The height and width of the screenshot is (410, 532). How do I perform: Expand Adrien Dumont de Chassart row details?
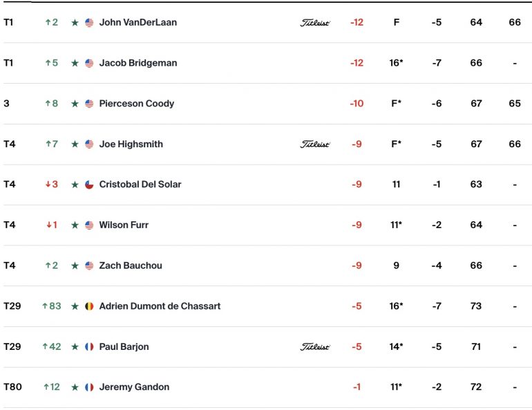pos(266,306)
